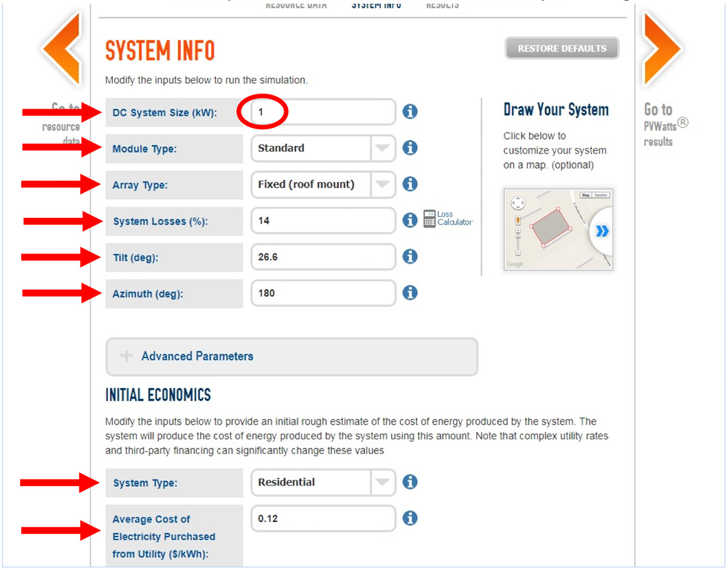Switch to the Resource Data tab

point(296,5)
